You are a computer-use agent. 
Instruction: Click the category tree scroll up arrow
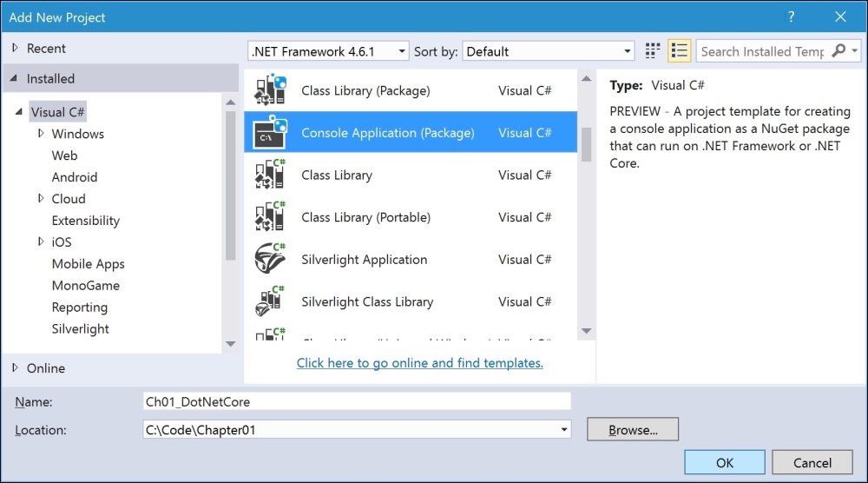coord(231,103)
